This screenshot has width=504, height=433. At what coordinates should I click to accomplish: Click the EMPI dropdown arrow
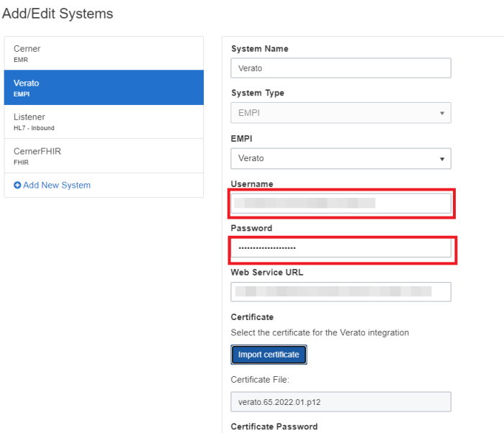(441, 159)
